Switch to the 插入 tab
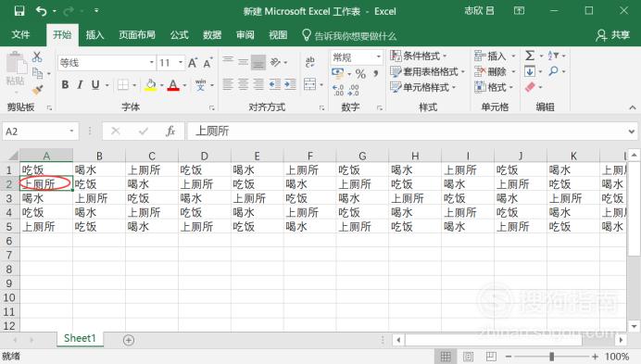The image size is (641, 364). click(x=94, y=35)
